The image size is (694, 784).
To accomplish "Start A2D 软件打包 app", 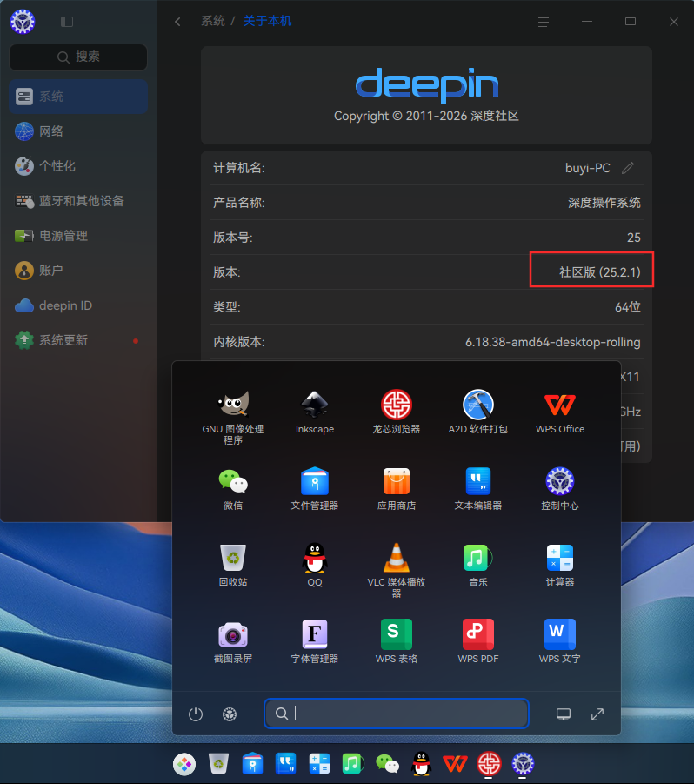I will 478,412.
